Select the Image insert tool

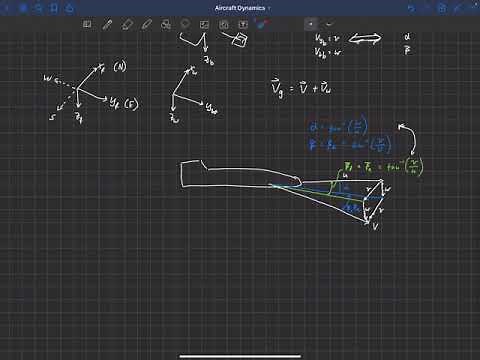[x=204, y=24]
